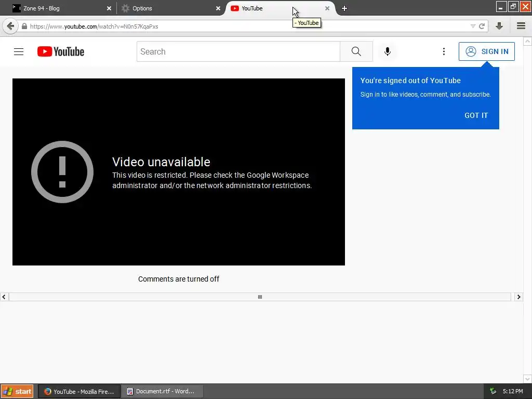
Task: Click the magnifying glass search button
Action: 356,51
